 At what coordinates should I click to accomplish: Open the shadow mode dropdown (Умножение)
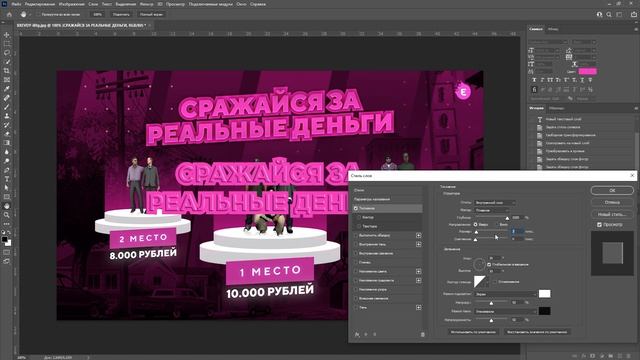pos(506,311)
